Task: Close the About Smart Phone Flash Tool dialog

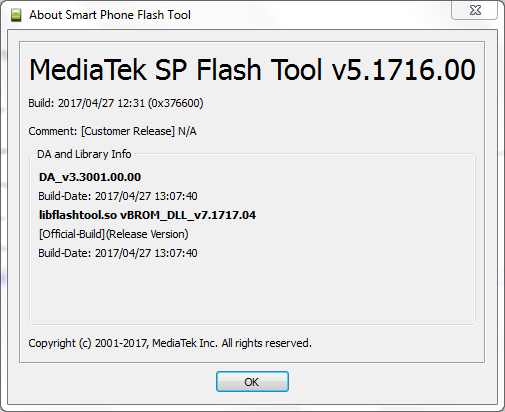Action: click(x=475, y=10)
